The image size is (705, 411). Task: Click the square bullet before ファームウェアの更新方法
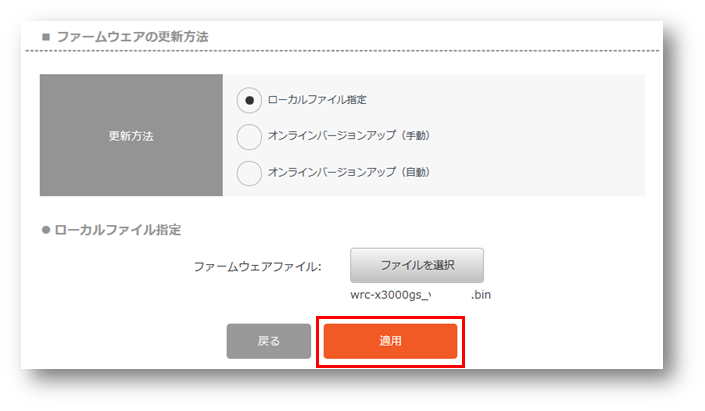(46, 37)
